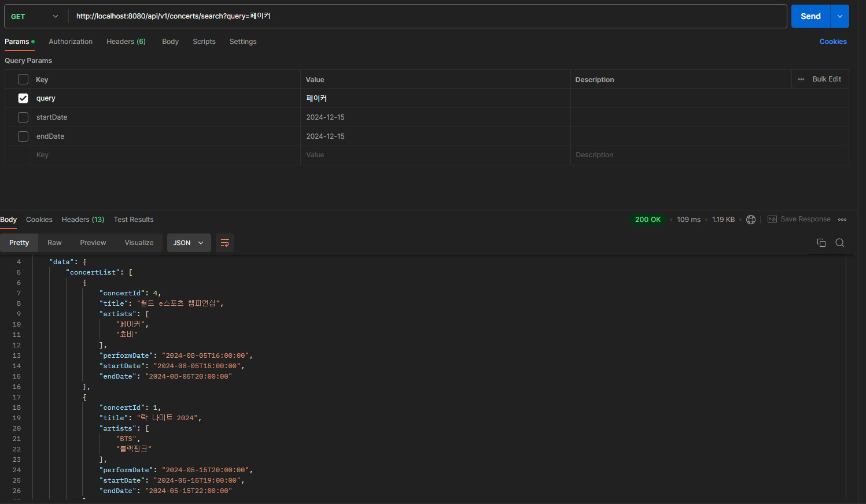Enable the endDate query parameter
Screen dimensions: 866x504
(x=23, y=136)
